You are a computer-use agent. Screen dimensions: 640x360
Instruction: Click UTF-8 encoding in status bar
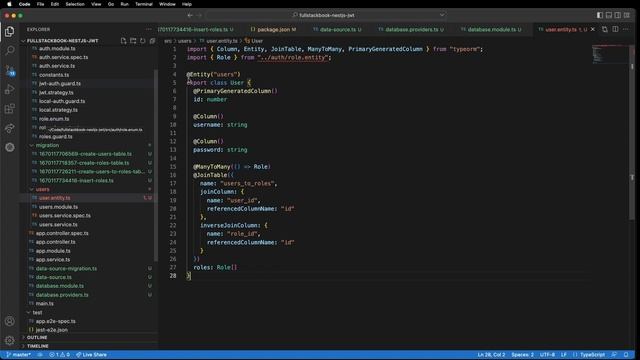click(547, 355)
